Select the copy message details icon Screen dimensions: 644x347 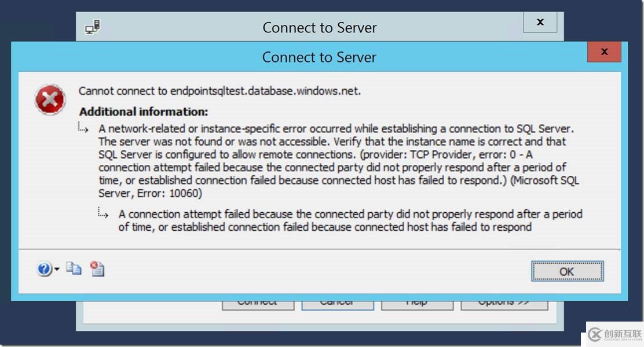coord(73,269)
